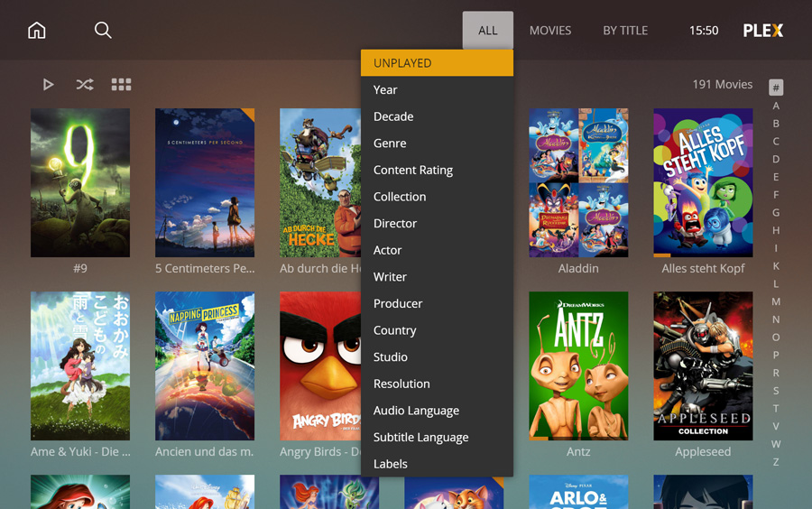Screen dimensions: 812x509
Task: Filter by Decade
Action: pyautogui.click(x=437, y=116)
